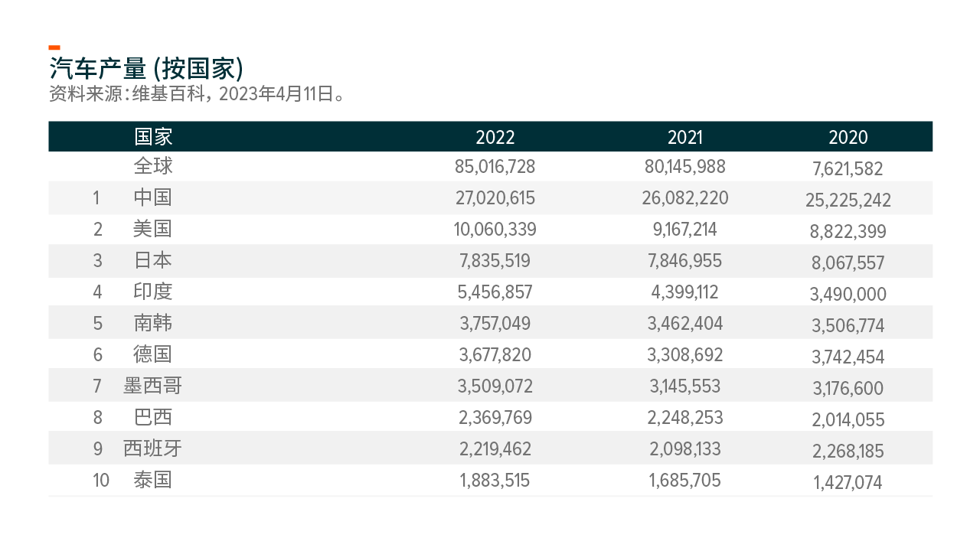Select the 墨西哥 country cell
Viewport: 980px width, 551px height.
point(153,386)
